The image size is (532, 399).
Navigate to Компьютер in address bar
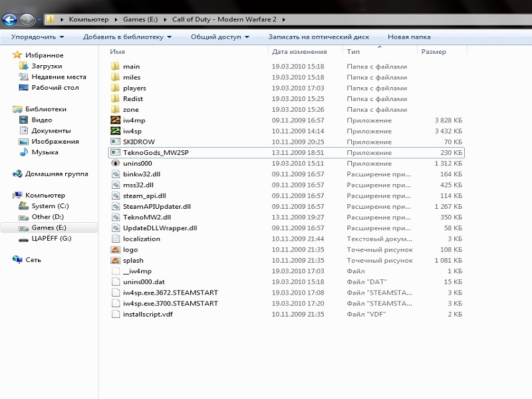[x=88, y=19]
